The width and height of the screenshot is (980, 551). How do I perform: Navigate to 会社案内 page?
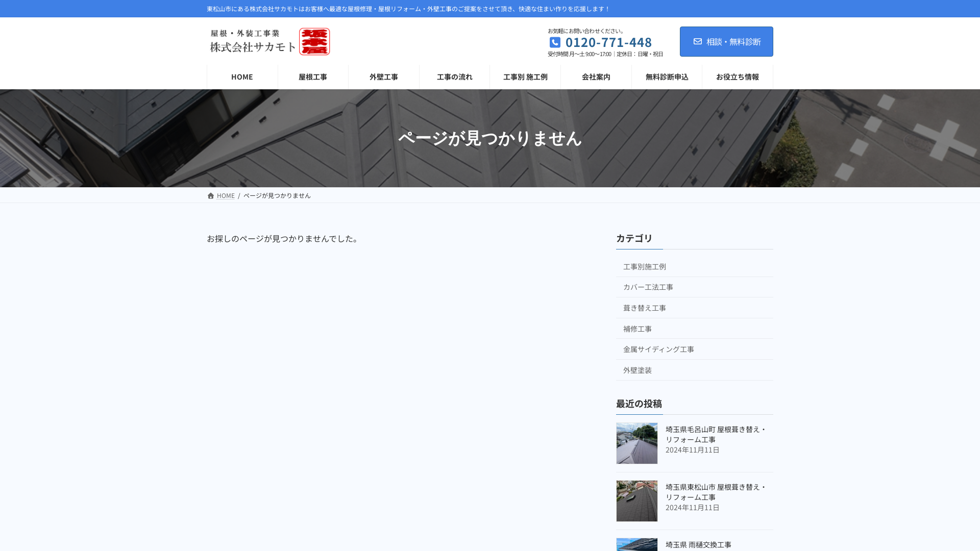coord(596,77)
